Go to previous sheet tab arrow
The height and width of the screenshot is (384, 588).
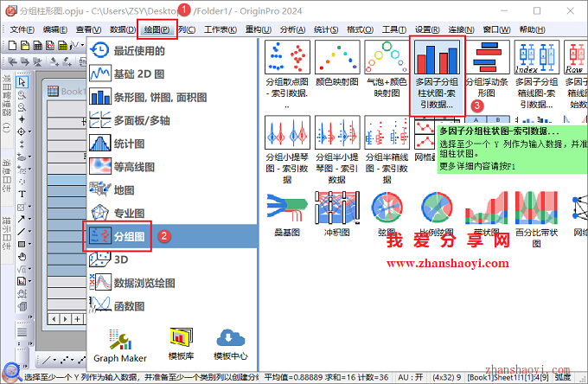click(x=54, y=319)
